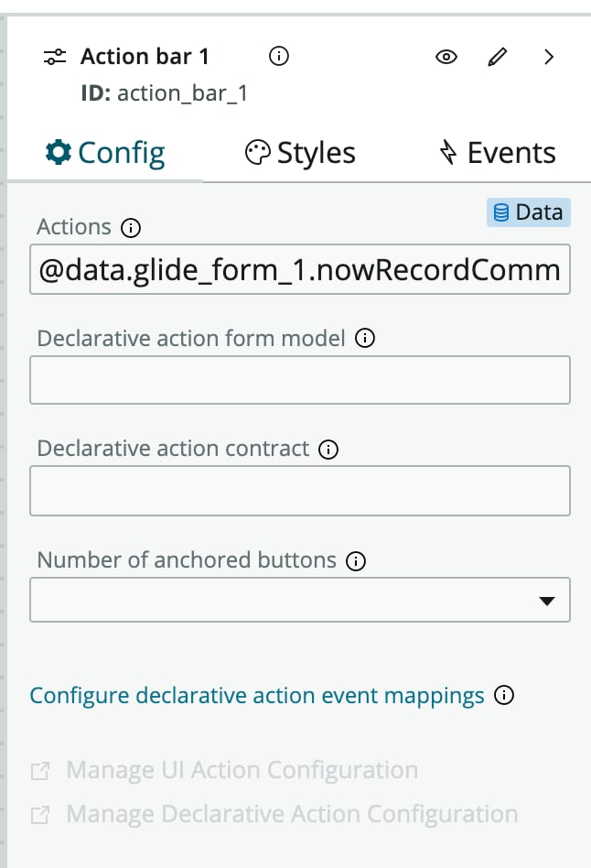The width and height of the screenshot is (591, 868).
Task: Switch to the Events tab
Action: click(x=498, y=153)
